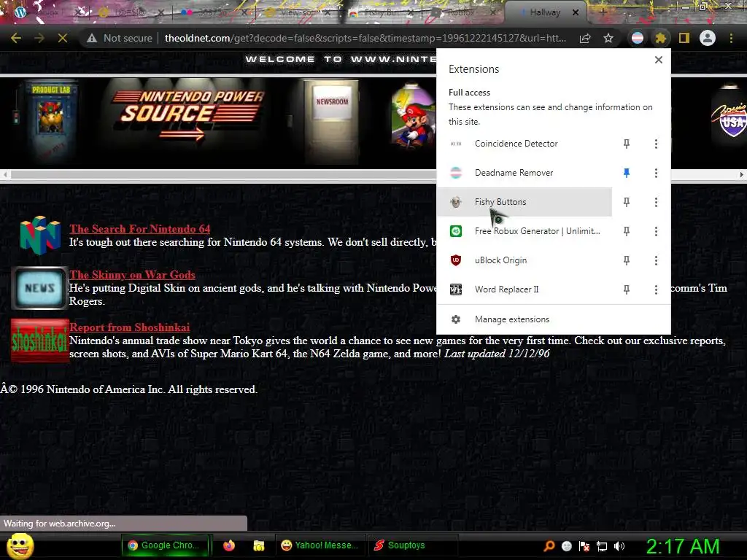Screen dimensions: 747x560
Task: Switch to Souptoys in the taskbar
Action: click(414, 545)
